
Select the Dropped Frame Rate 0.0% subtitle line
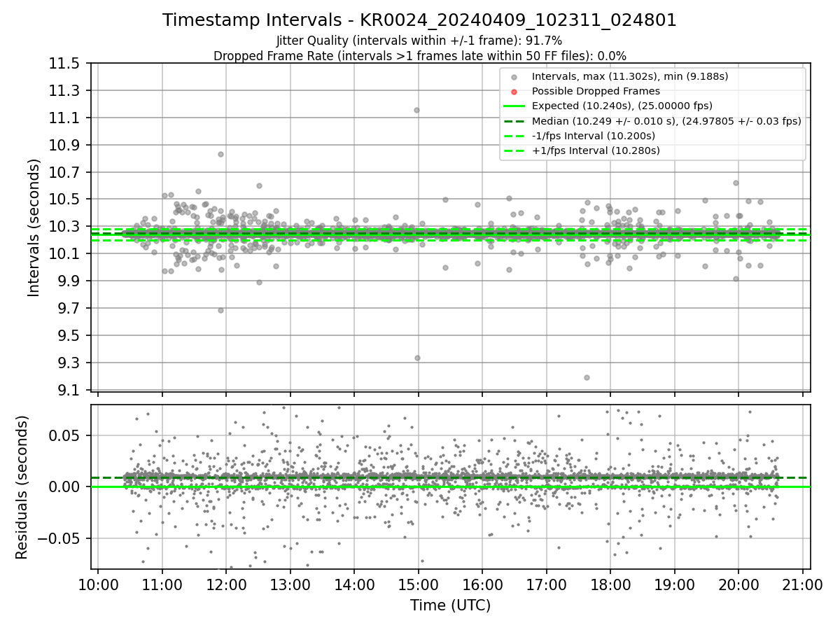click(x=419, y=56)
